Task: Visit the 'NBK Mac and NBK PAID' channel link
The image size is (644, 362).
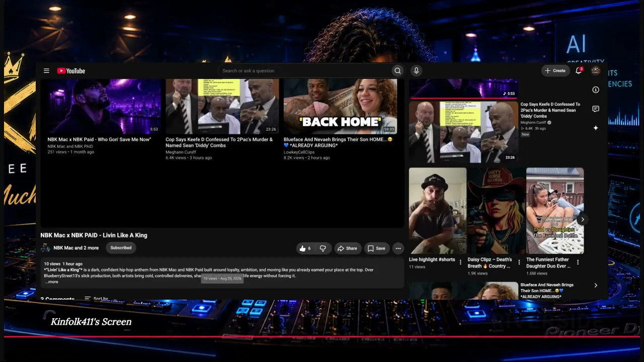Action: click(70, 146)
